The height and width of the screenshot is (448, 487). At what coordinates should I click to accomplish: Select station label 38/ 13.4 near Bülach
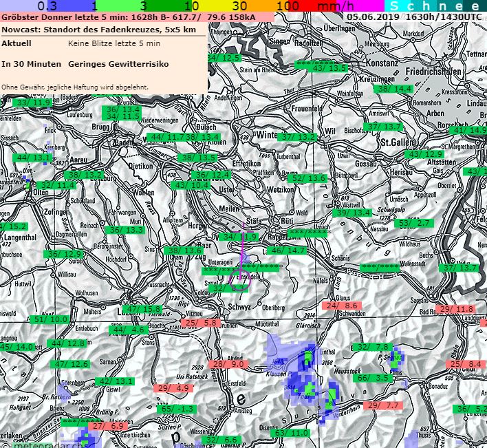pyautogui.click(x=203, y=137)
